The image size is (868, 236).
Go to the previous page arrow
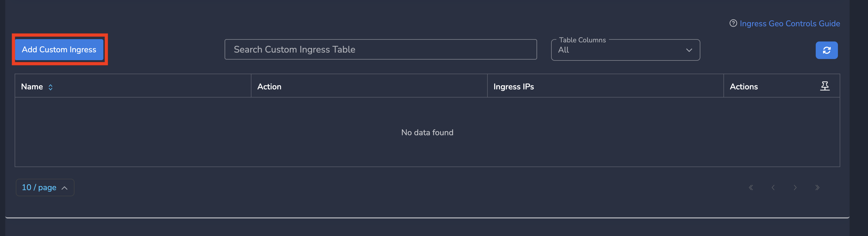click(773, 188)
